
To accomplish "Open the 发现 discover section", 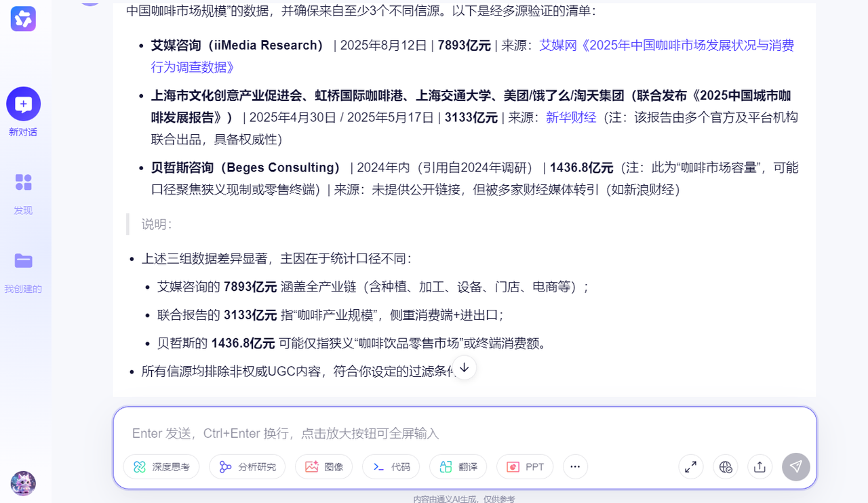I will (x=23, y=194).
